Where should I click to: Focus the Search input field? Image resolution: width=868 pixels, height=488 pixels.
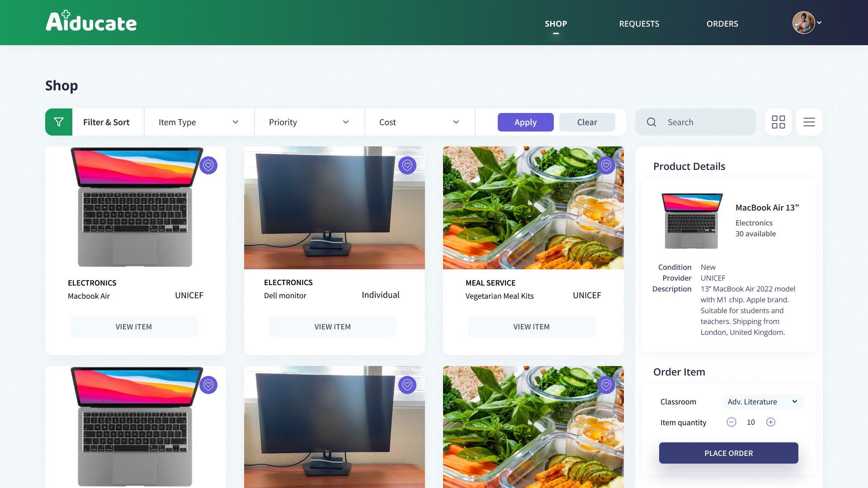[695, 122]
